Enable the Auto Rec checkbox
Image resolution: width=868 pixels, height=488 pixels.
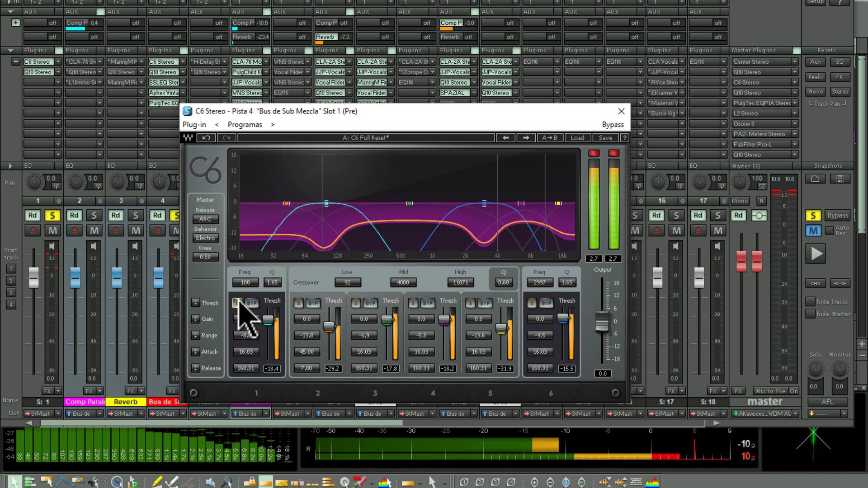pyautogui.click(x=829, y=230)
